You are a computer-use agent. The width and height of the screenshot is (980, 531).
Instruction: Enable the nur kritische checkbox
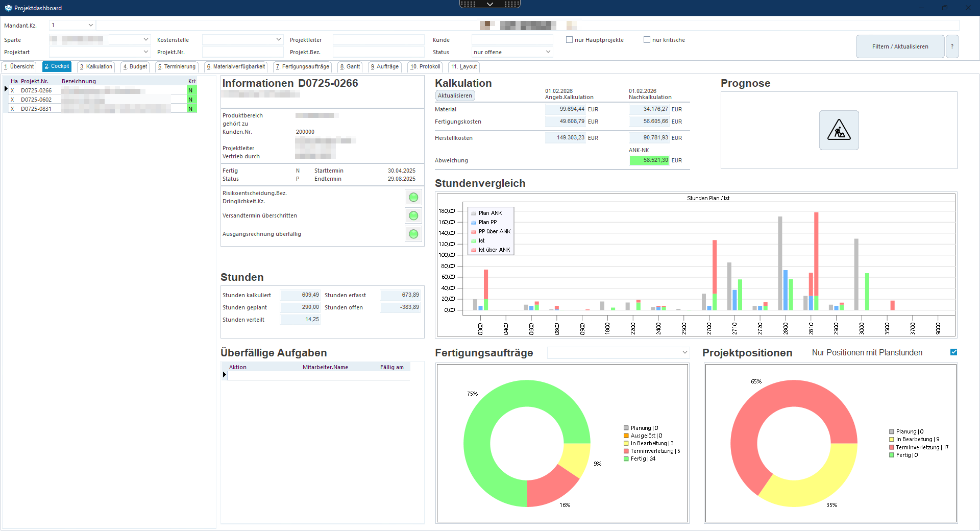click(x=647, y=40)
